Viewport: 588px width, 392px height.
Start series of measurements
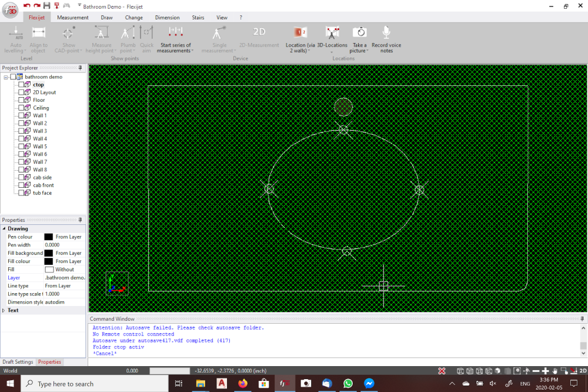click(175, 39)
